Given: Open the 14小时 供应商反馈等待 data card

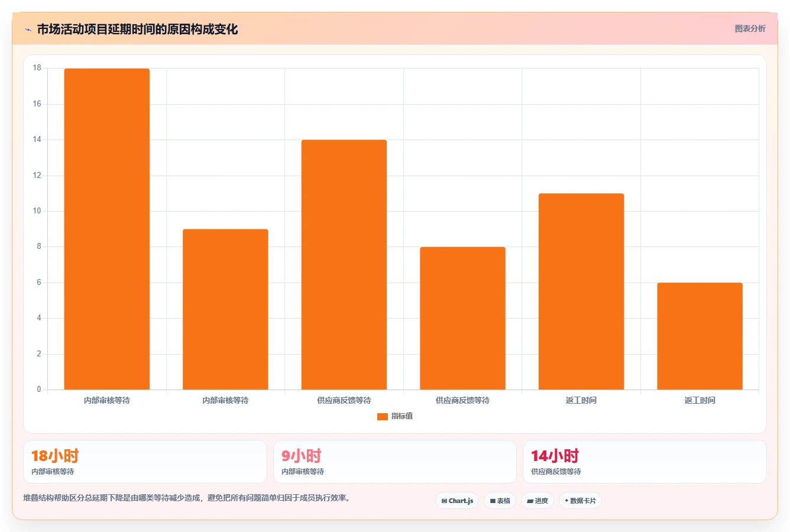Looking at the screenshot, I should pyautogui.click(x=645, y=462).
